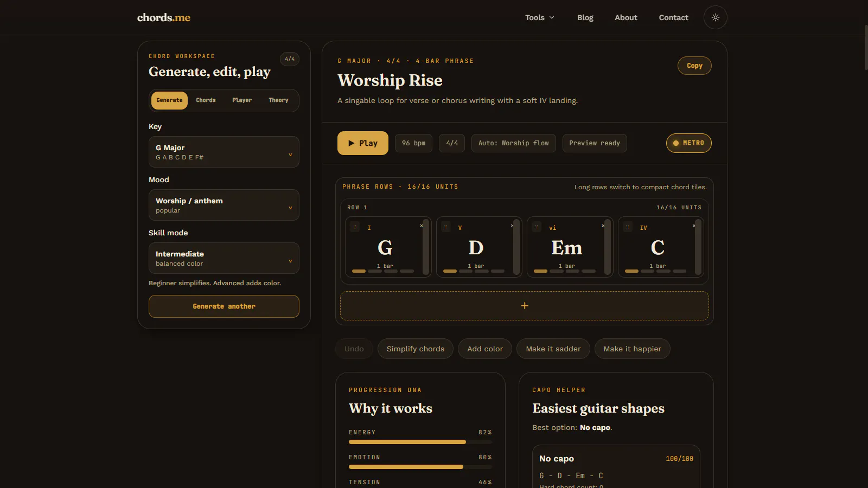Image resolution: width=868 pixels, height=488 pixels.
Task: Remove the G chord with its x icon
Action: point(421,226)
